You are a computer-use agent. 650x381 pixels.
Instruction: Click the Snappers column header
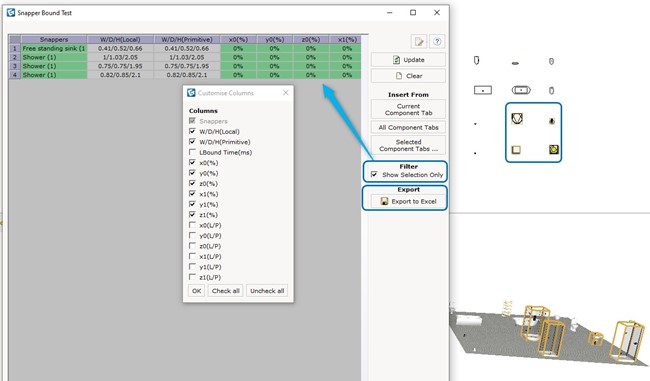[x=54, y=39]
